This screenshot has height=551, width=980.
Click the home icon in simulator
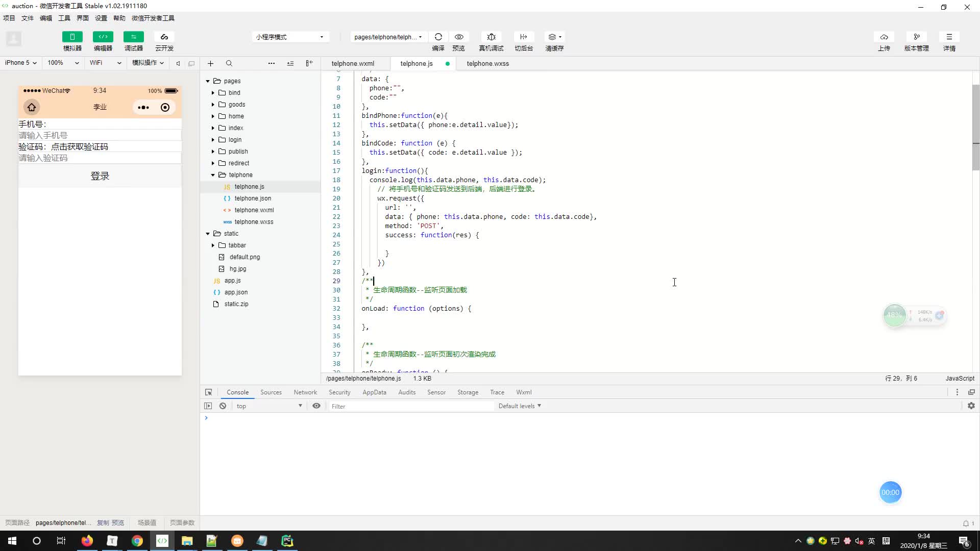(x=32, y=107)
